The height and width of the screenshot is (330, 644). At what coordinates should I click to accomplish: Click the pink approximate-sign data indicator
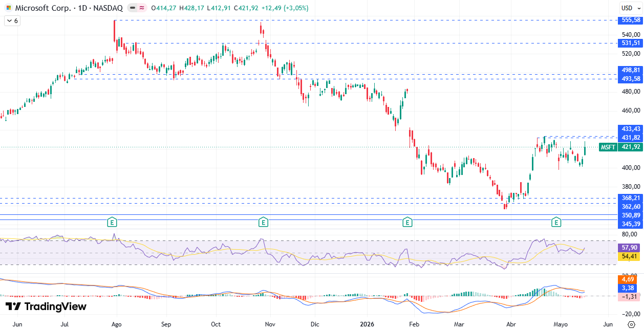coord(141,8)
